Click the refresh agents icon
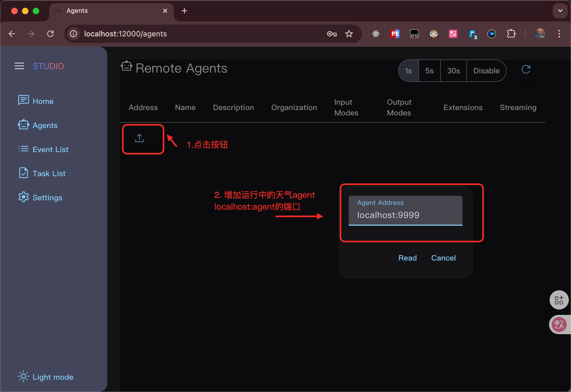The height and width of the screenshot is (392, 571). [x=526, y=70]
